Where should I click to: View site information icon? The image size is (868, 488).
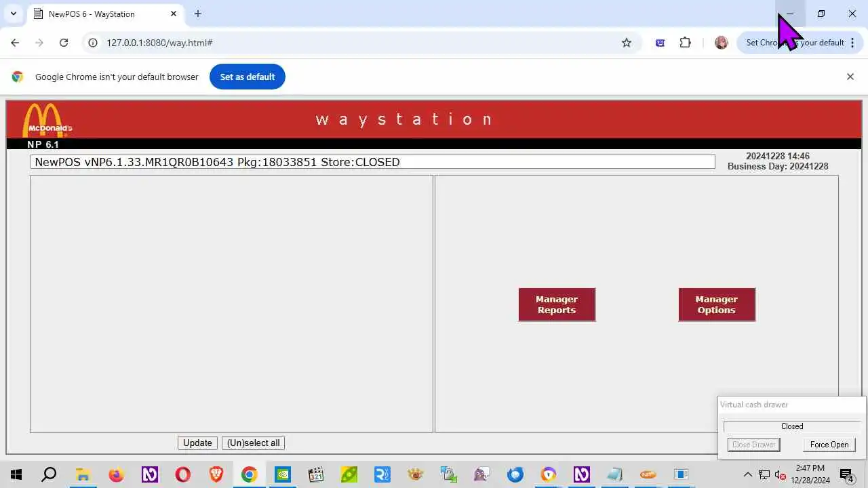[x=94, y=43]
